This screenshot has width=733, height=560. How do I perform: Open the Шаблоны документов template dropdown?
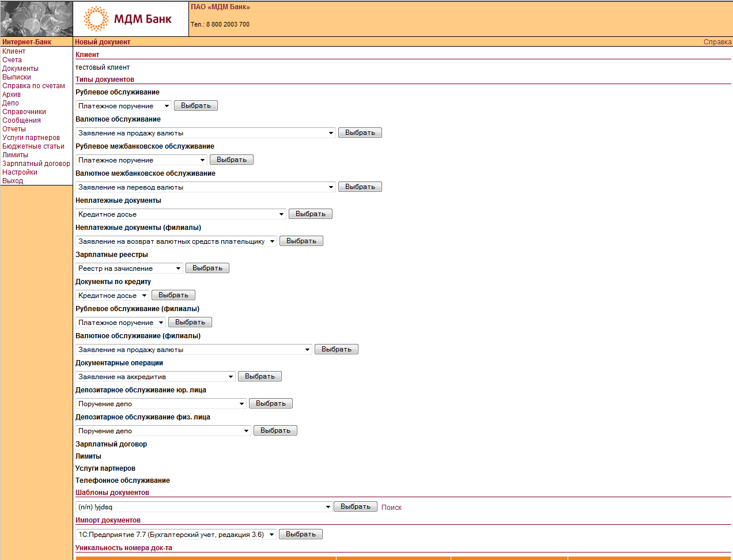[204, 507]
